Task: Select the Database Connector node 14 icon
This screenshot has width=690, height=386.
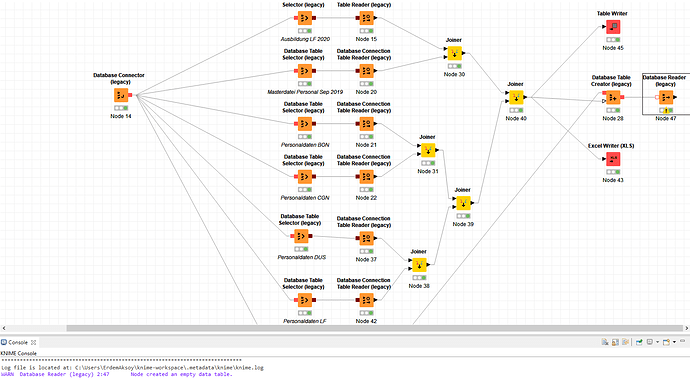Action: (121, 95)
